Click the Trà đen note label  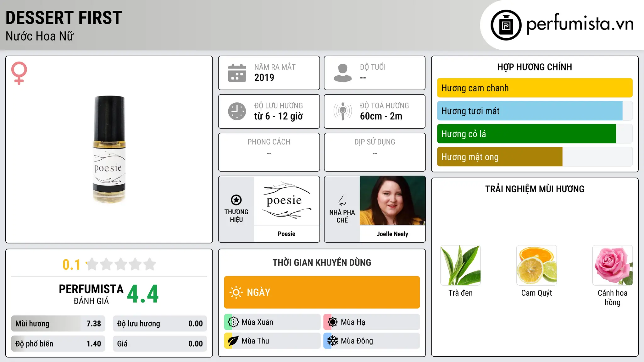tap(460, 293)
